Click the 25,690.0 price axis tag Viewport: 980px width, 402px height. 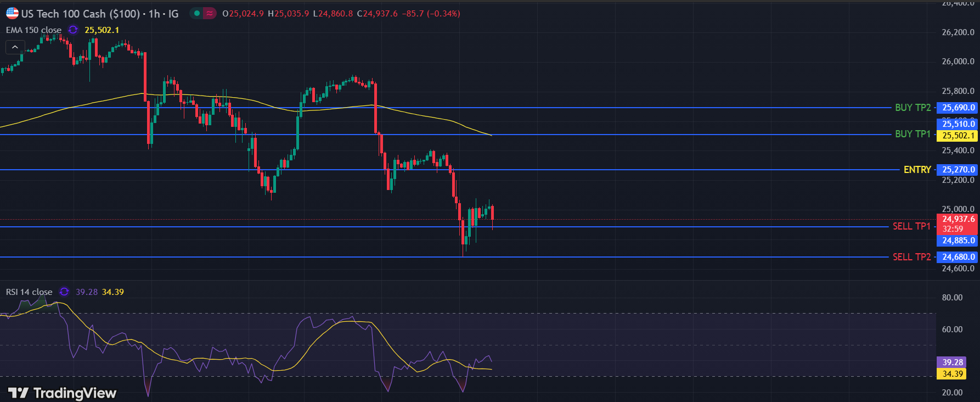[x=958, y=108]
